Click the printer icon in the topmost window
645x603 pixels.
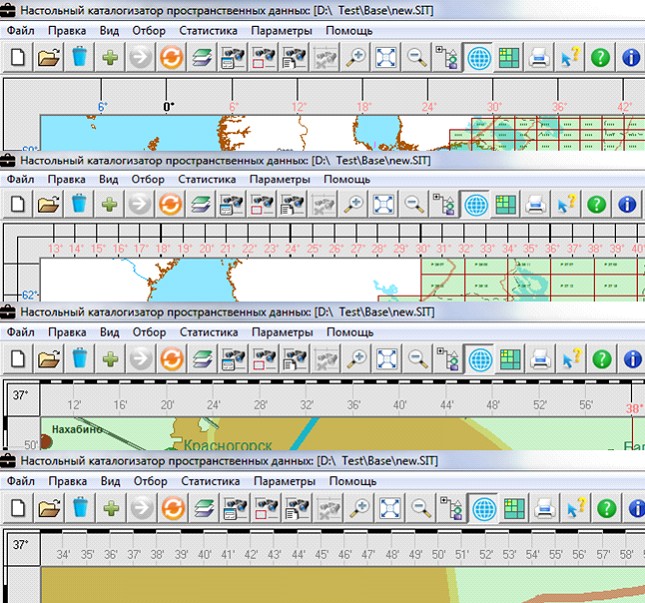[x=539, y=58]
